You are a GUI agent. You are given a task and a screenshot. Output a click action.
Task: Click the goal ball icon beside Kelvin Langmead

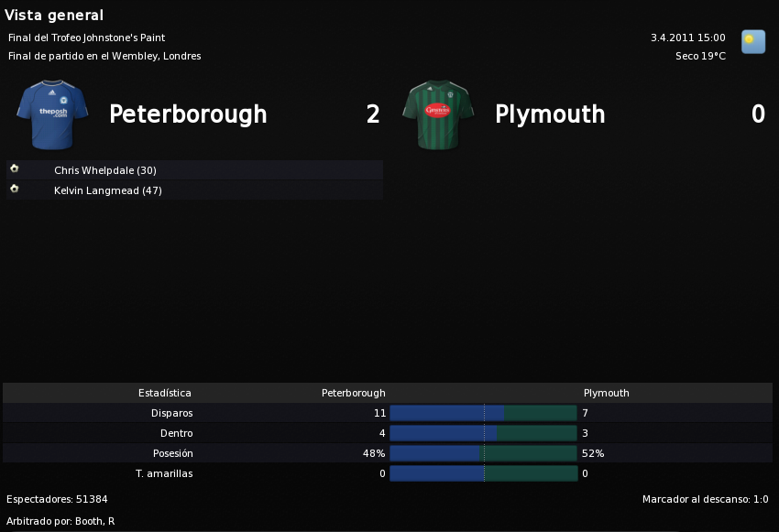click(15, 189)
